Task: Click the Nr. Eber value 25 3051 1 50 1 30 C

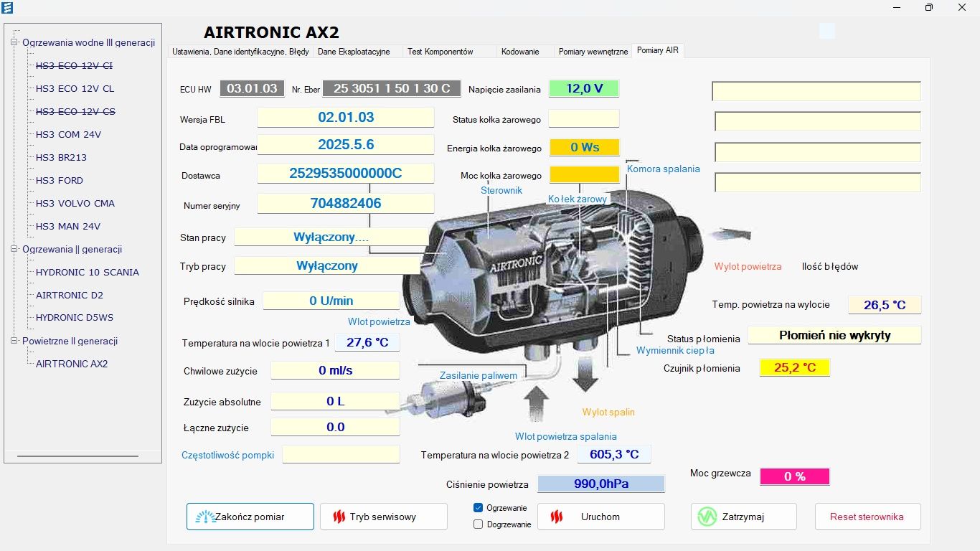Action: (x=392, y=88)
